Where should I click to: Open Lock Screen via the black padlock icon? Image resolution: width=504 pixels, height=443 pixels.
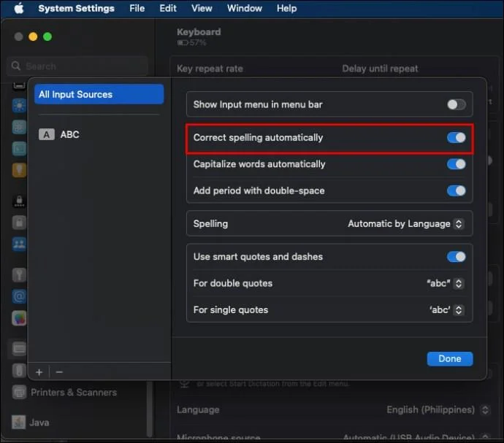(x=19, y=201)
